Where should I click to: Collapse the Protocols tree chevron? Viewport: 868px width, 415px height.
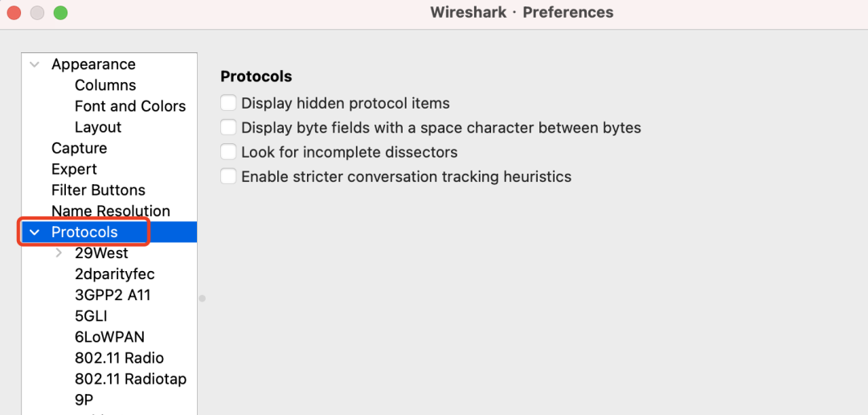[x=35, y=232]
